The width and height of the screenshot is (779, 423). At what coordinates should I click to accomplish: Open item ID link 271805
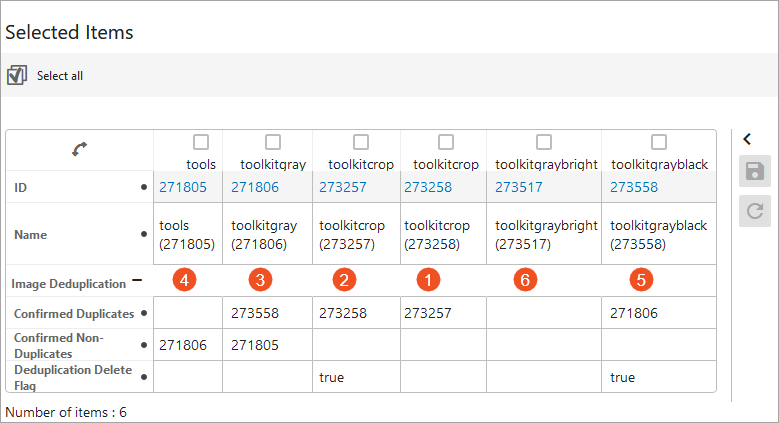pyautogui.click(x=182, y=186)
